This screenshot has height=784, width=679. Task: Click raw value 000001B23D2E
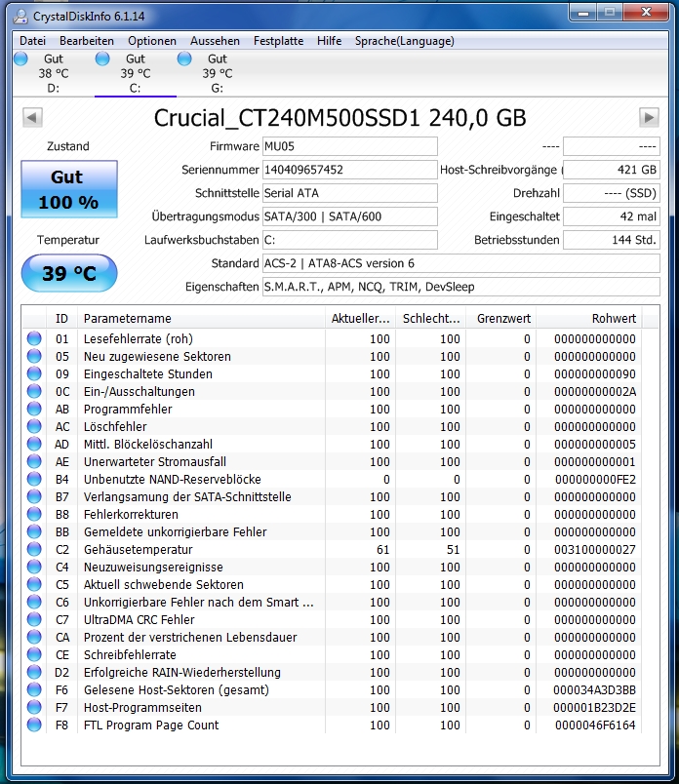click(x=594, y=708)
